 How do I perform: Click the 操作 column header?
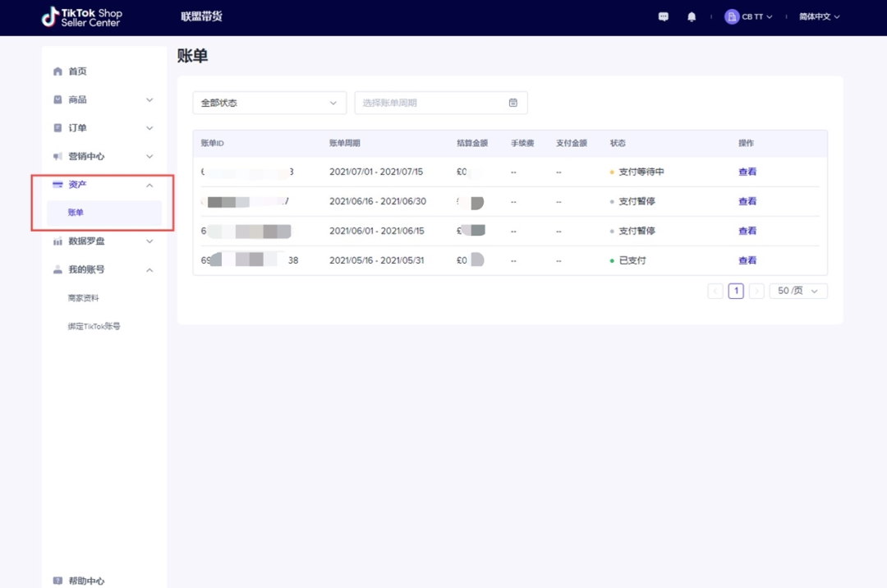pyautogui.click(x=746, y=143)
